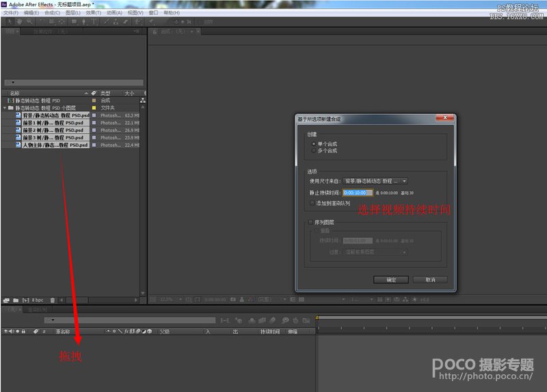
Task: Open 使用尺寸来自 dropdown
Action: [x=375, y=181]
